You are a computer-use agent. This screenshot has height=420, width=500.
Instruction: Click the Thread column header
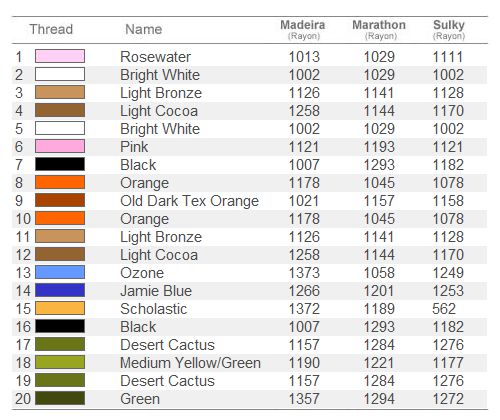[51, 29]
